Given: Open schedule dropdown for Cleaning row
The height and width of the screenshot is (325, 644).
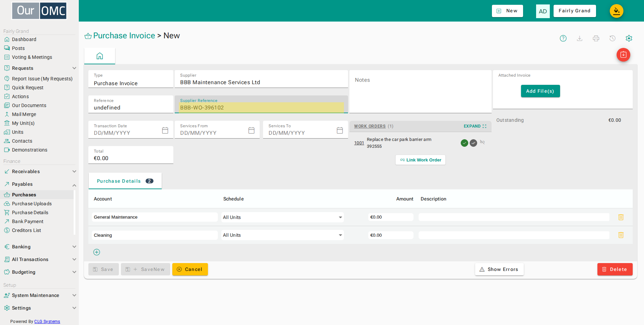Looking at the screenshot, I should coord(283,235).
